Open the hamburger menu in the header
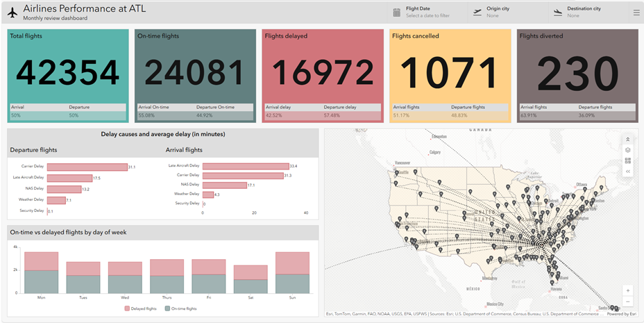 coord(636,13)
